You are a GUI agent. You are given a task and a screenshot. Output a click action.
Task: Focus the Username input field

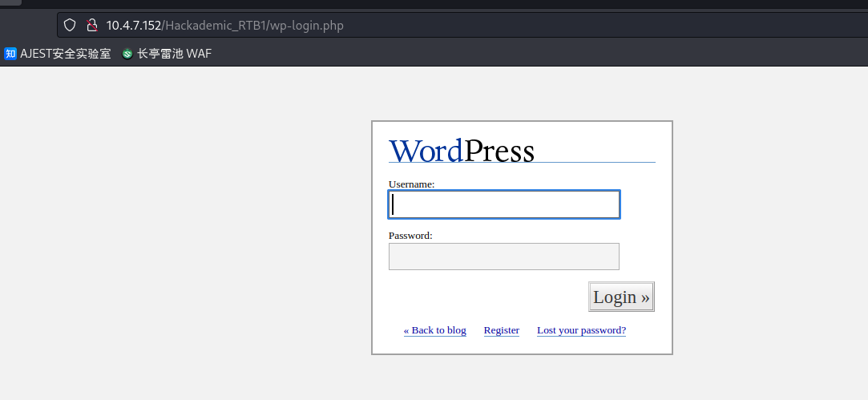click(504, 204)
